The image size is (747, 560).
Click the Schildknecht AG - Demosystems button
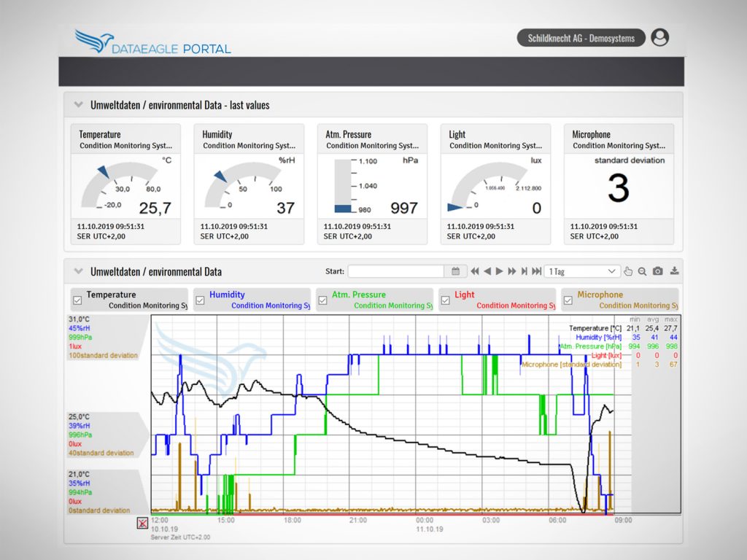point(581,38)
